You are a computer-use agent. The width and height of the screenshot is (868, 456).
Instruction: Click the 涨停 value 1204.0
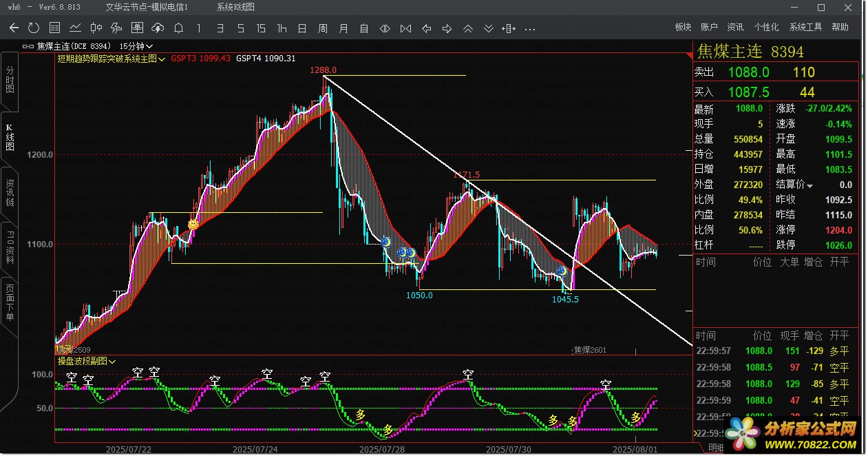(x=839, y=230)
